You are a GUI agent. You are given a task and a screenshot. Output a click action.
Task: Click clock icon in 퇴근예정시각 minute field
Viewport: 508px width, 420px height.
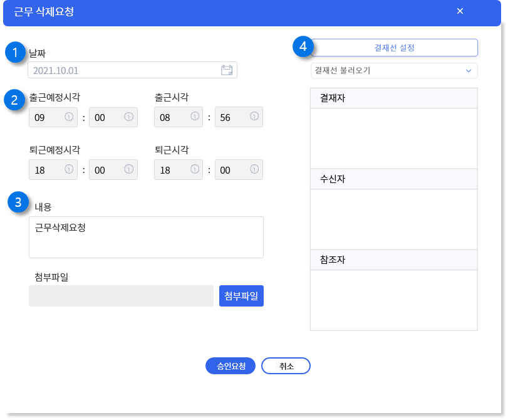[129, 169]
